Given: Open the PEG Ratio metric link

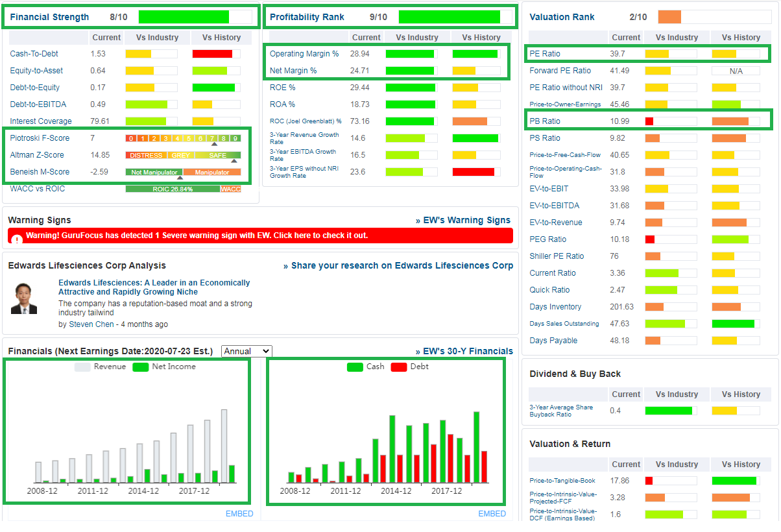Looking at the screenshot, I should click(547, 239).
